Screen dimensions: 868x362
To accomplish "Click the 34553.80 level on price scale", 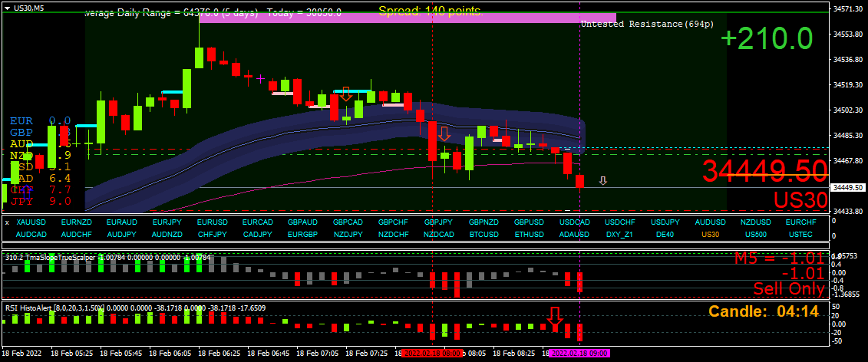I will (848, 35).
